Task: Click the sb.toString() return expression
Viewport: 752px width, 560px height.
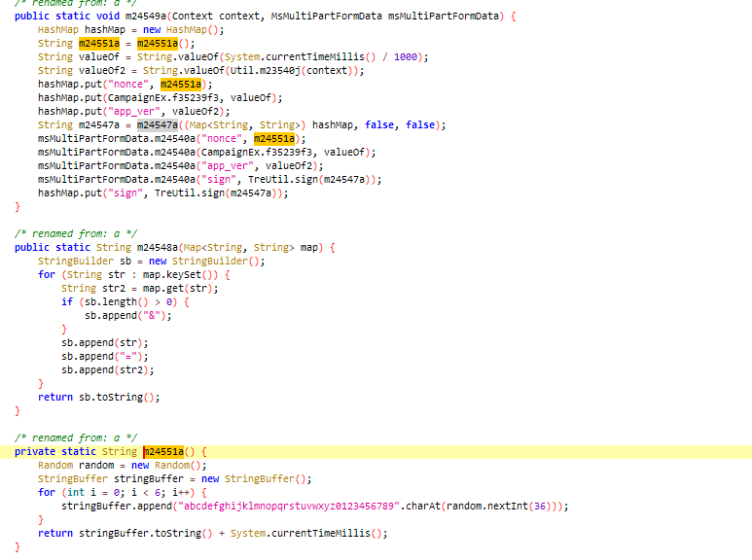Action: (117, 397)
